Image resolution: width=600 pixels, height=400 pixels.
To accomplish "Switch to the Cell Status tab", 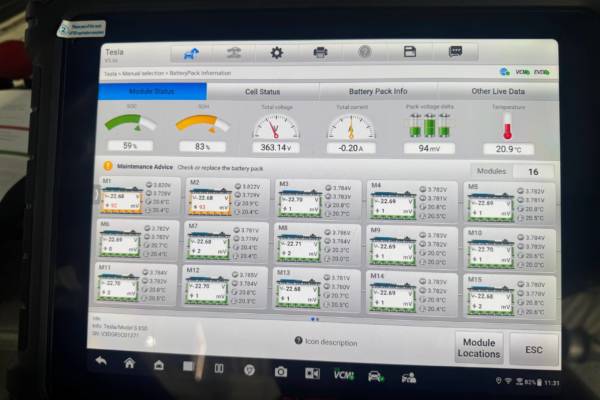I will pos(263,92).
